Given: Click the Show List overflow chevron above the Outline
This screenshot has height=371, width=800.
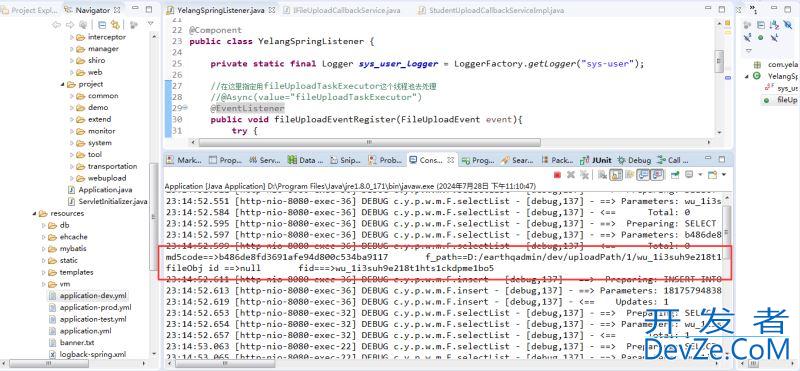Looking at the screenshot, I should [x=753, y=9].
